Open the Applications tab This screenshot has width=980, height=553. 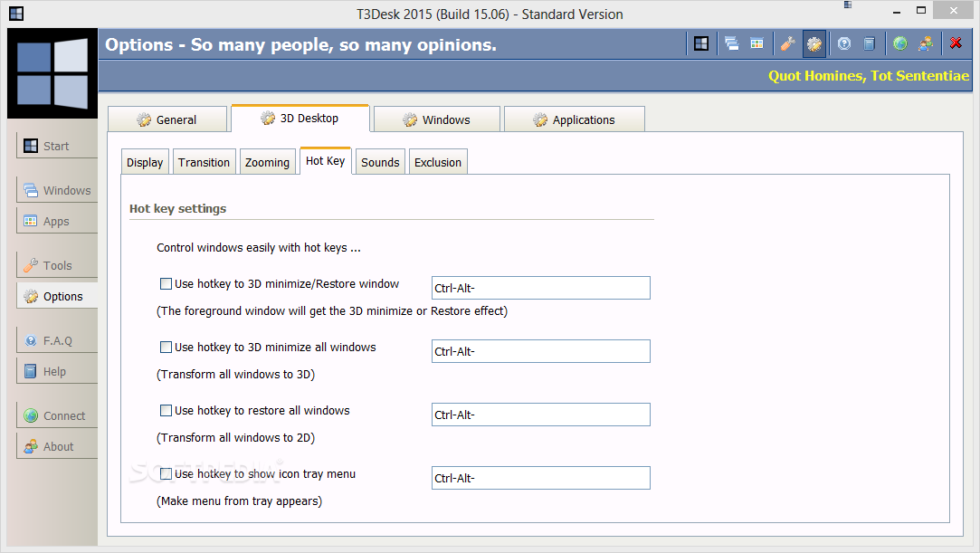(575, 119)
